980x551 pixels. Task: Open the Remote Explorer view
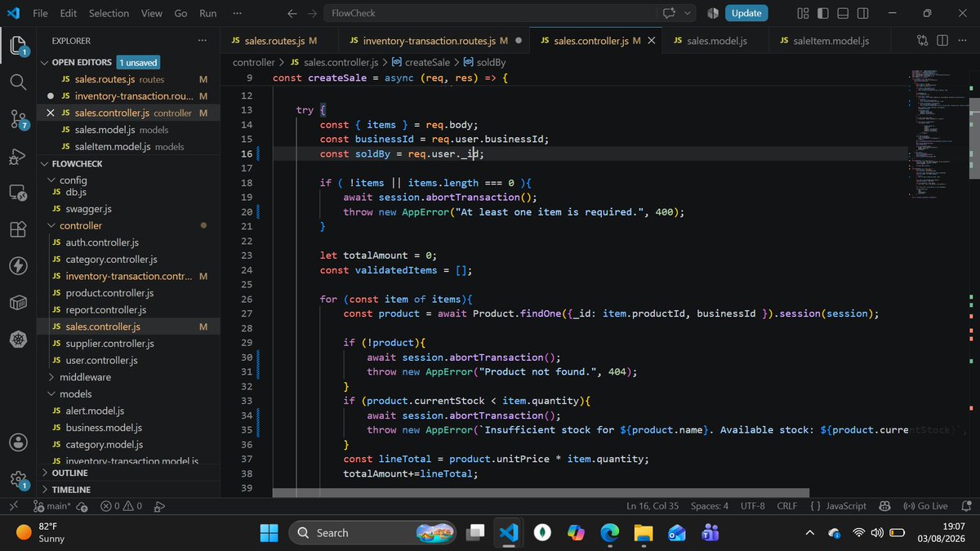(x=18, y=194)
